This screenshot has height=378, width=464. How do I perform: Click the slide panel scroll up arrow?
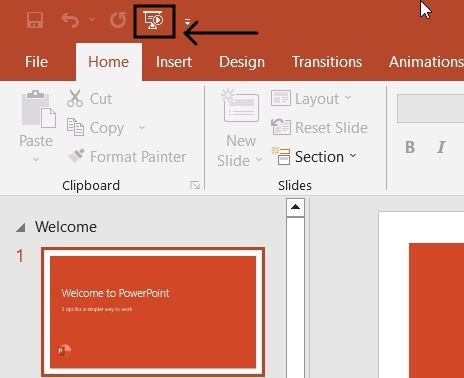click(x=295, y=207)
